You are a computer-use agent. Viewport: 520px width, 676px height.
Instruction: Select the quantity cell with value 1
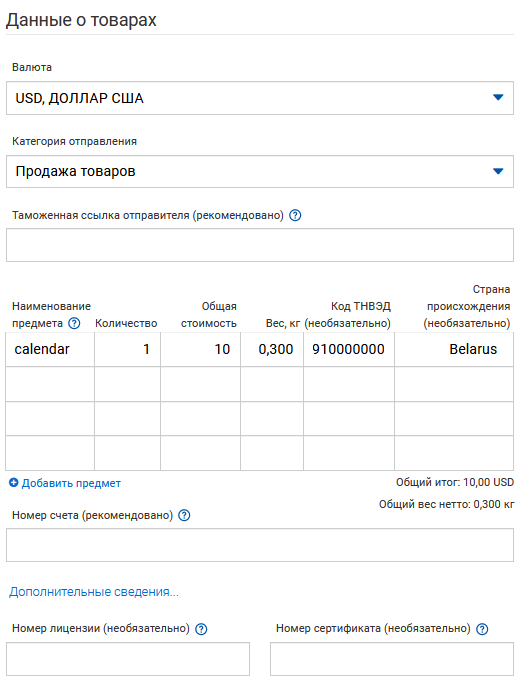(x=127, y=349)
